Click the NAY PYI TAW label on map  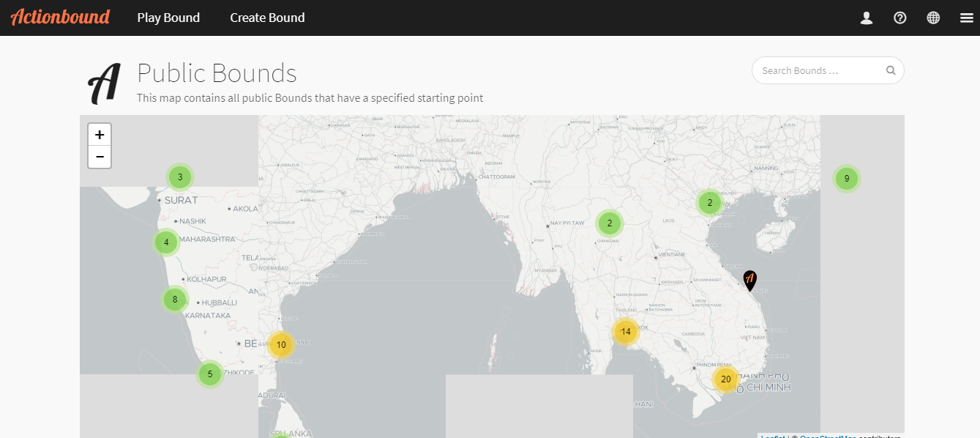[568, 223]
